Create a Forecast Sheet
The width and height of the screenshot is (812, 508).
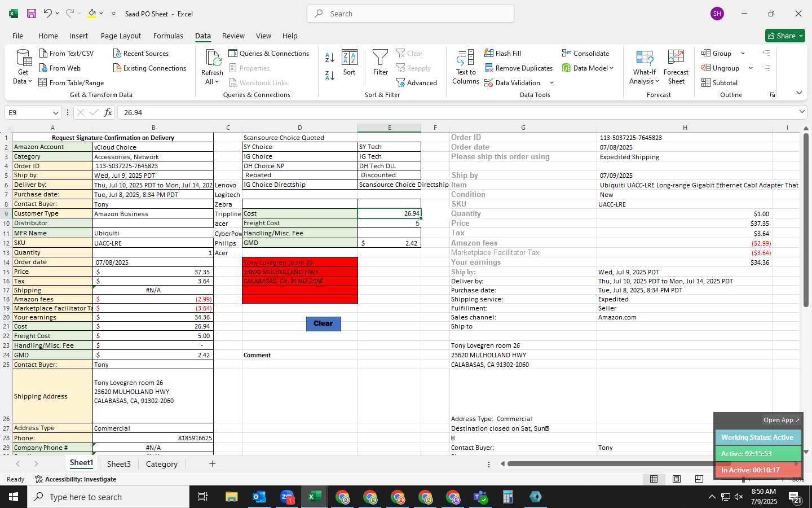pos(676,67)
